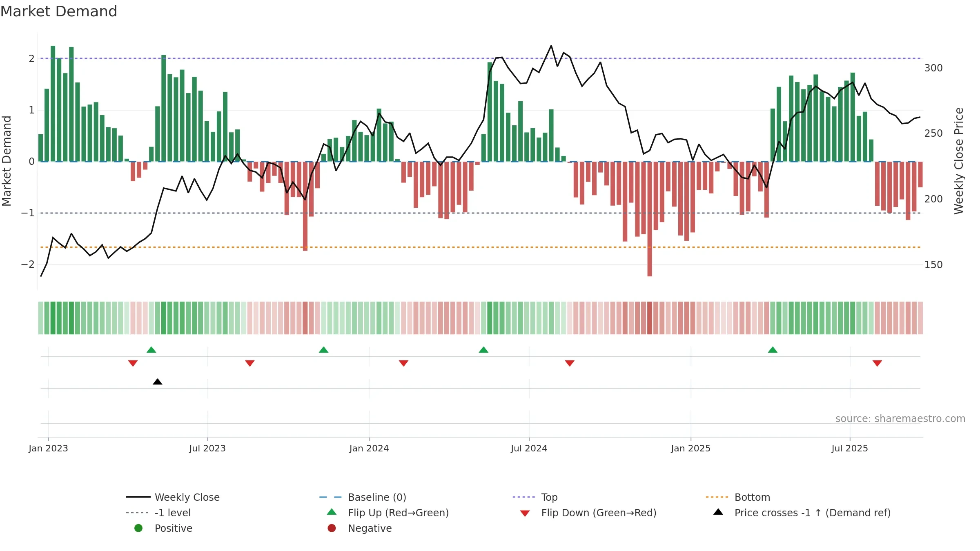Toggle the Bottom legend entry
This screenshot has width=980, height=551.
(737, 497)
